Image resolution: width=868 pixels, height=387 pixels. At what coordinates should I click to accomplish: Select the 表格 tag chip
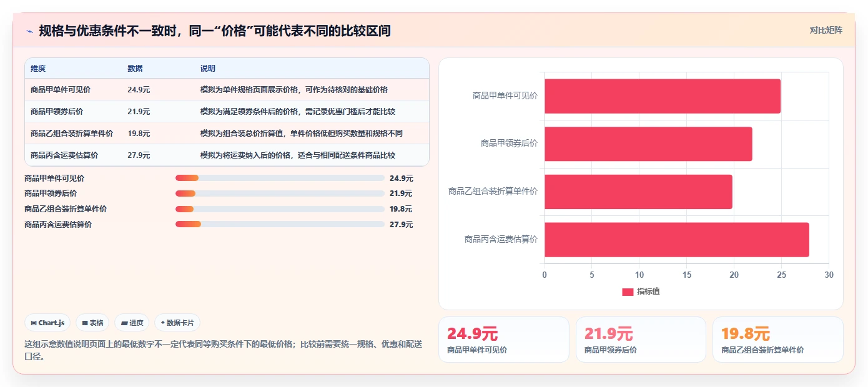(x=92, y=323)
